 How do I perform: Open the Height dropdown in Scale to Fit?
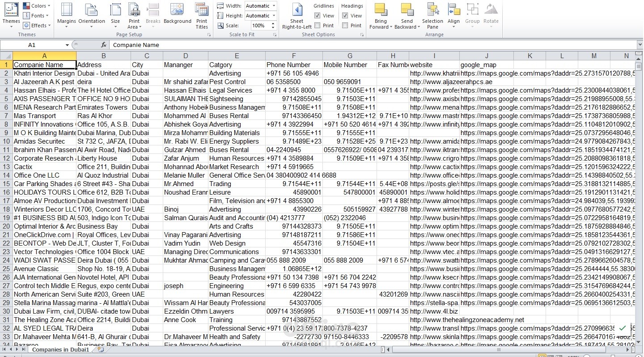pyautogui.click(x=274, y=16)
